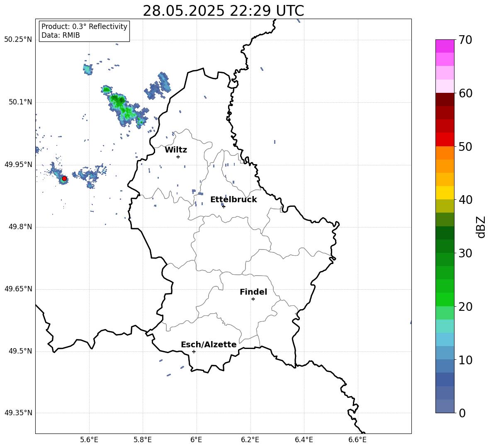
Task: Click the 0 tick label on colorbar
Action: coord(462,413)
